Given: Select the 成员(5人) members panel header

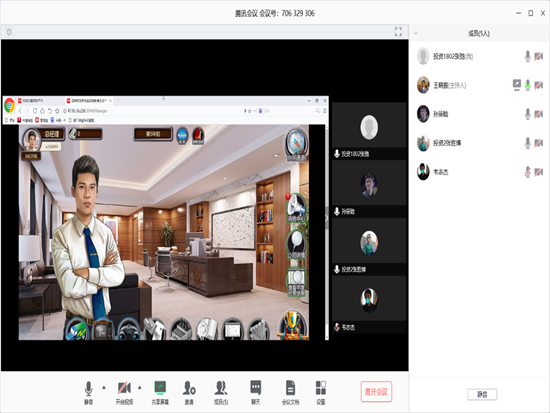Looking at the screenshot, I should (x=479, y=33).
